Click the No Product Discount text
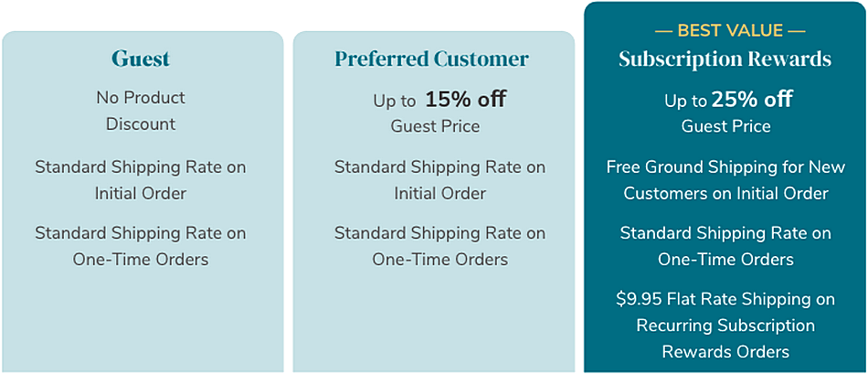The height and width of the screenshot is (374, 868). [x=141, y=111]
